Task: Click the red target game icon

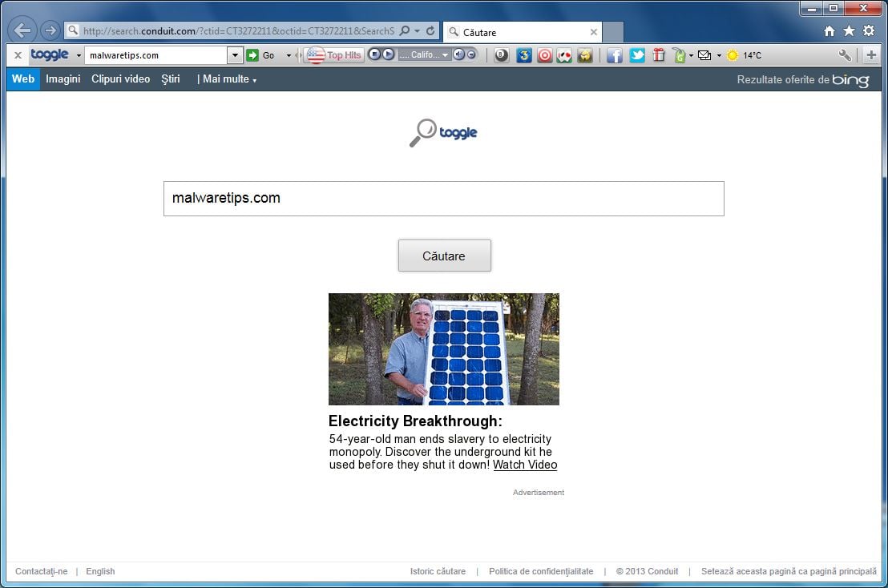Action: 545,55
